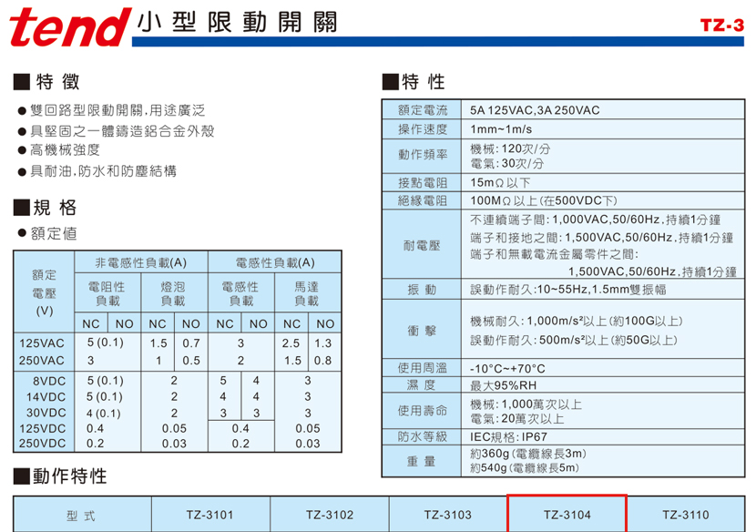Select the 250VDC row label
This screenshot has height=532, width=756.
click(x=42, y=444)
